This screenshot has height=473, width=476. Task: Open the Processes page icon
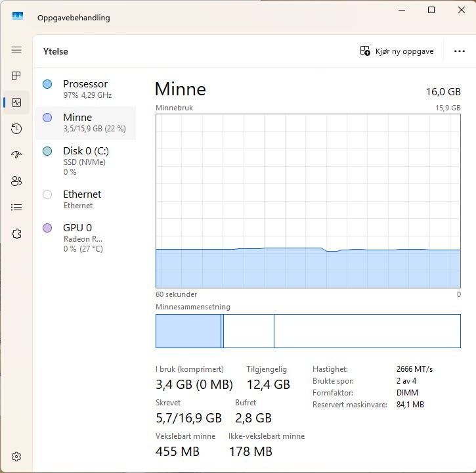click(16, 76)
